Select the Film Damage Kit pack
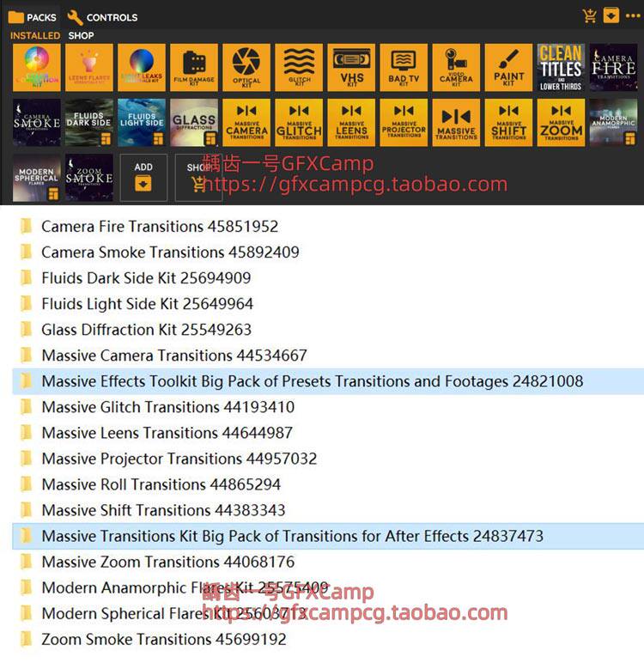This screenshot has height=663, width=644. pos(194,67)
